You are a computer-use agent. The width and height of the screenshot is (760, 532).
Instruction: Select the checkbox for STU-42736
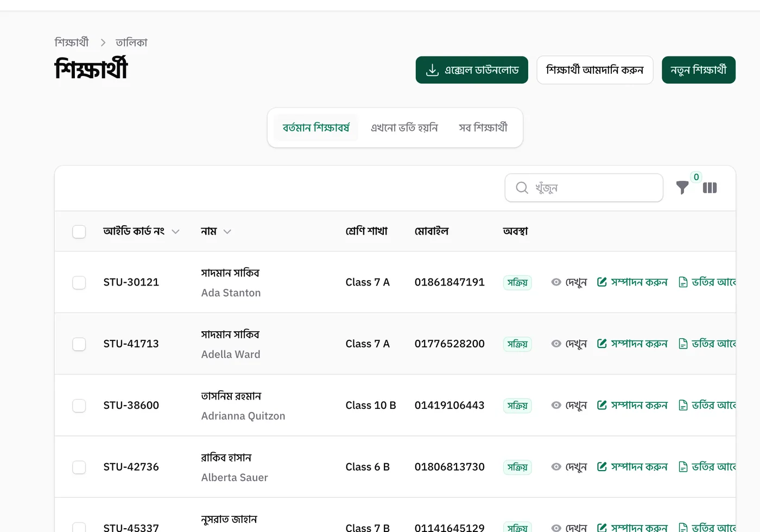[x=79, y=467]
